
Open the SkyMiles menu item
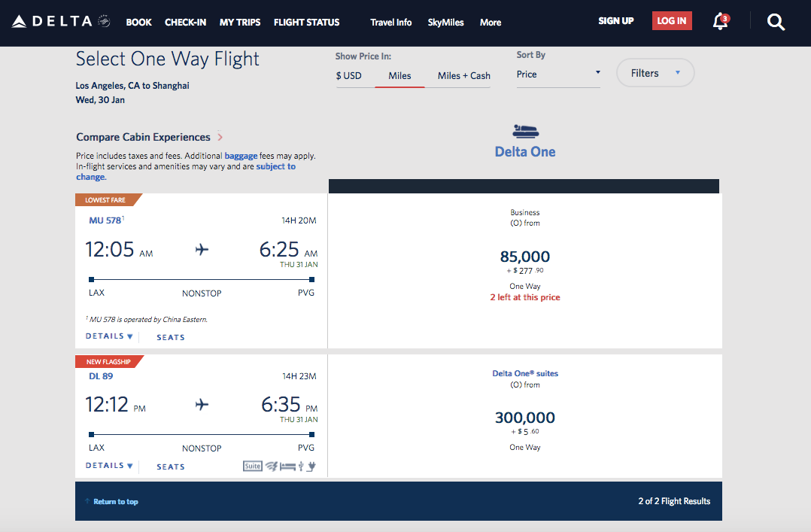point(445,23)
